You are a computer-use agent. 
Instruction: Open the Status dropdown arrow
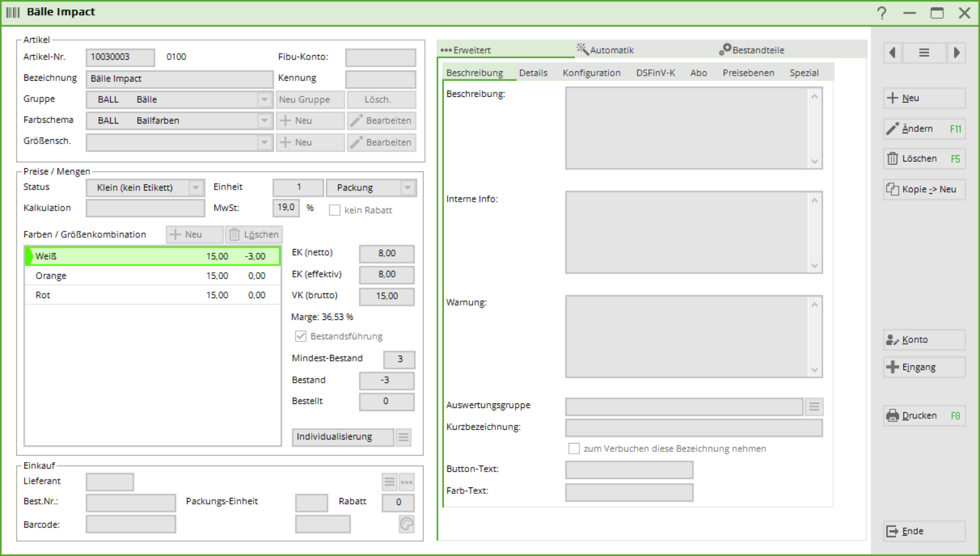click(195, 187)
